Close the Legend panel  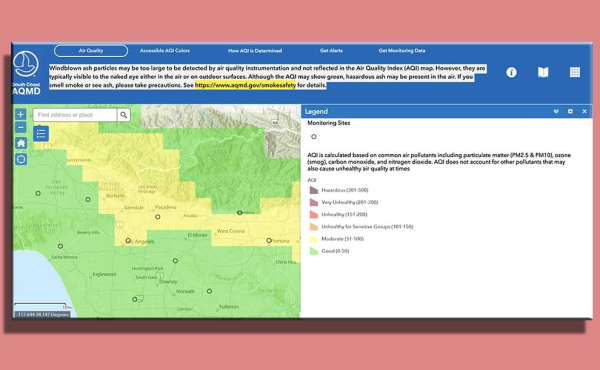point(584,111)
